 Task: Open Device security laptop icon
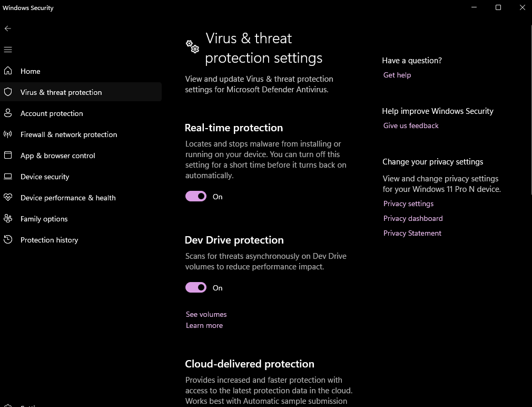(x=8, y=177)
